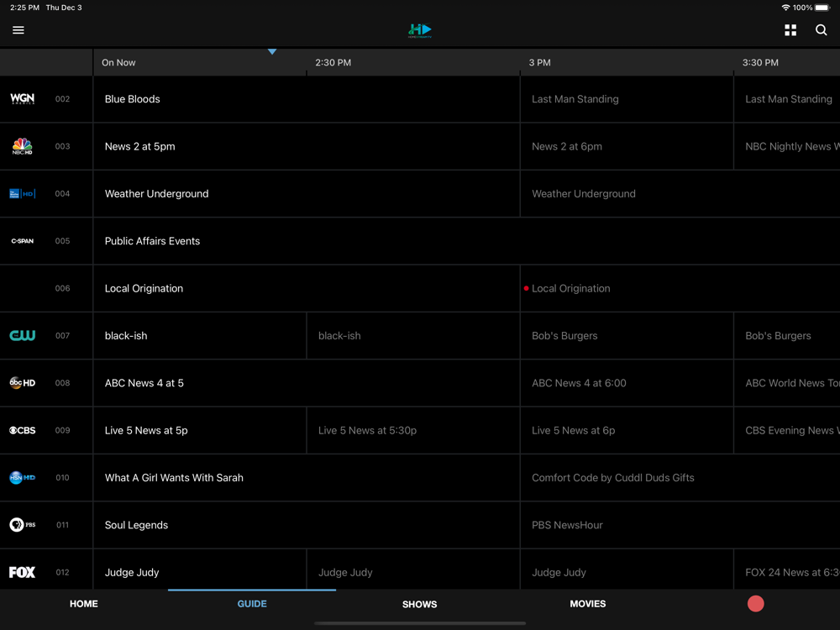Select CBS Evening News program
This screenshot has height=630, width=840.
[787, 430]
